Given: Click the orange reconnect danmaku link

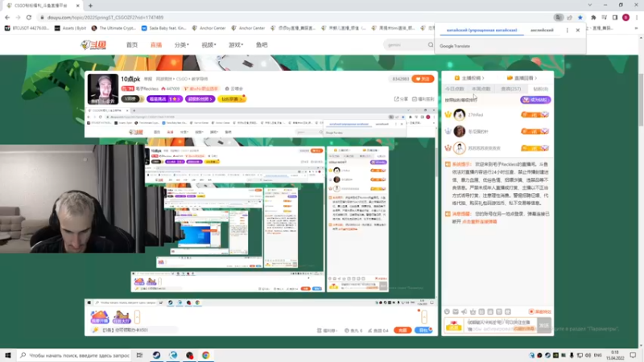Looking at the screenshot, I should [479, 222].
